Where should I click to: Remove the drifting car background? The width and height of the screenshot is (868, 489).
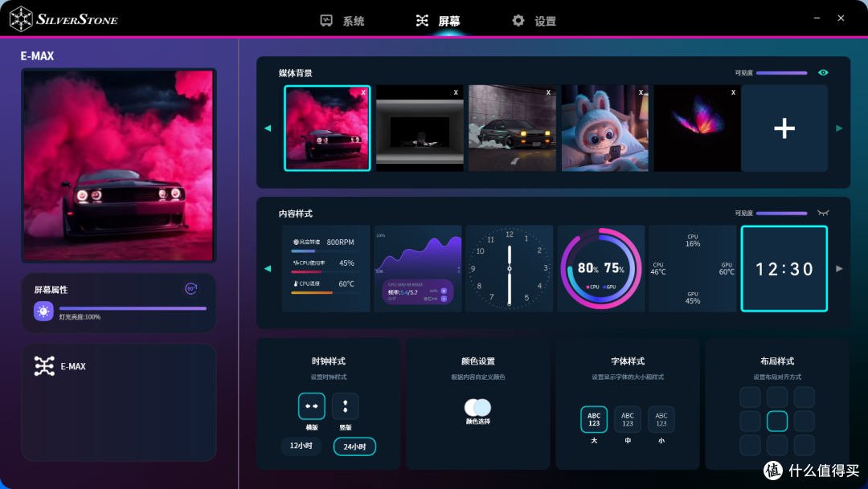(548, 92)
